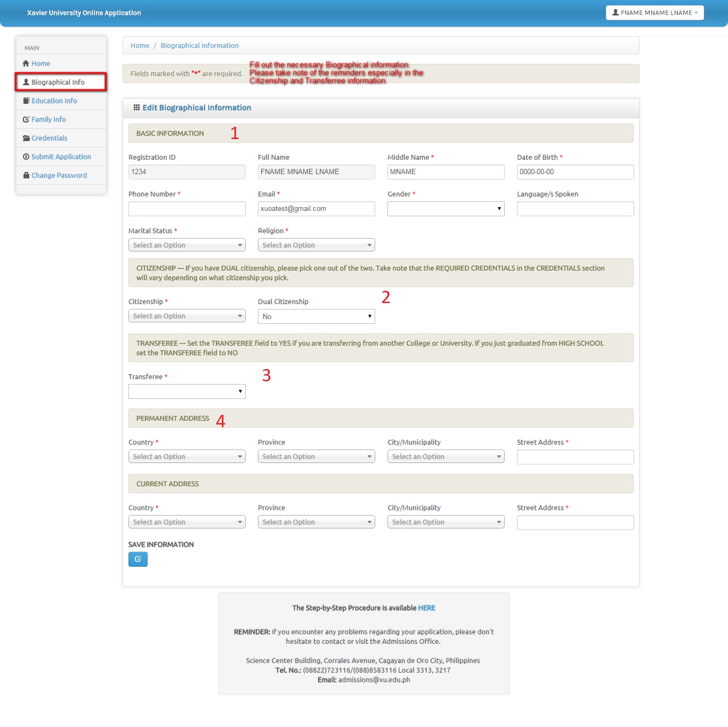
Task: Click the Home breadcrumb link
Action: (140, 46)
